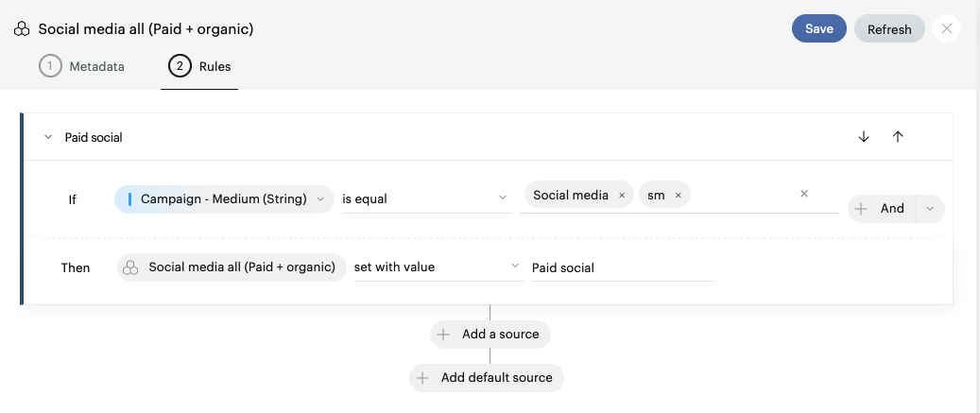Open the 'set with value' action dropdown
Screen dimensions: 980x413
515,267
